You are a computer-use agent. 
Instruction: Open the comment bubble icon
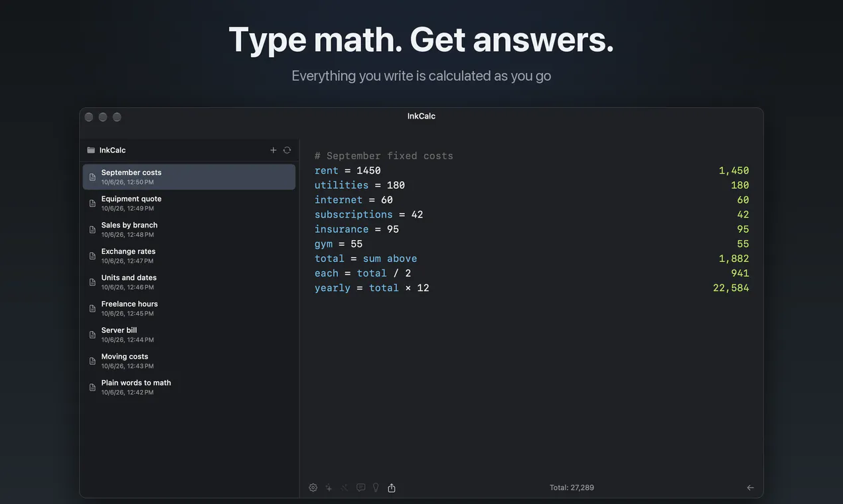(360, 487)
